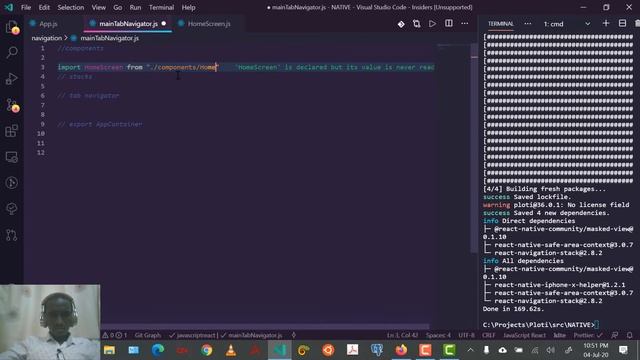
Task: Open editor More Actions ellipsis
Action: pyautogui.click(x=464, y=24)
